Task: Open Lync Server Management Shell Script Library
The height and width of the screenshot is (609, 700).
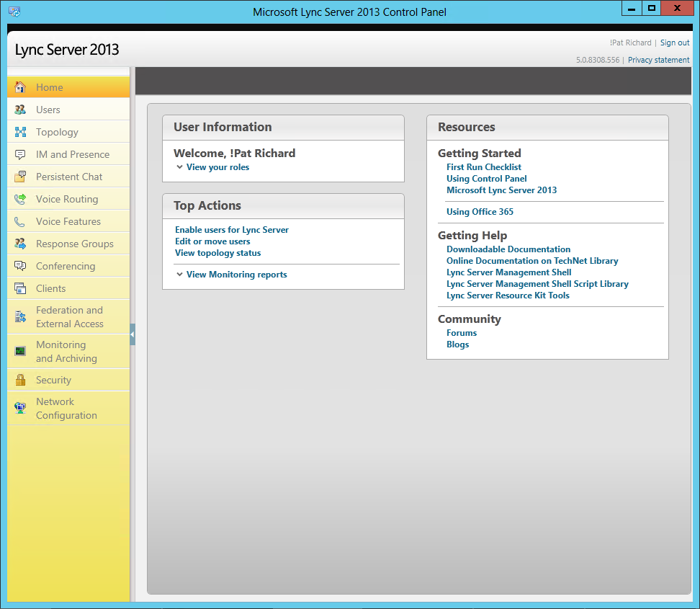Action: coord(537,284)
